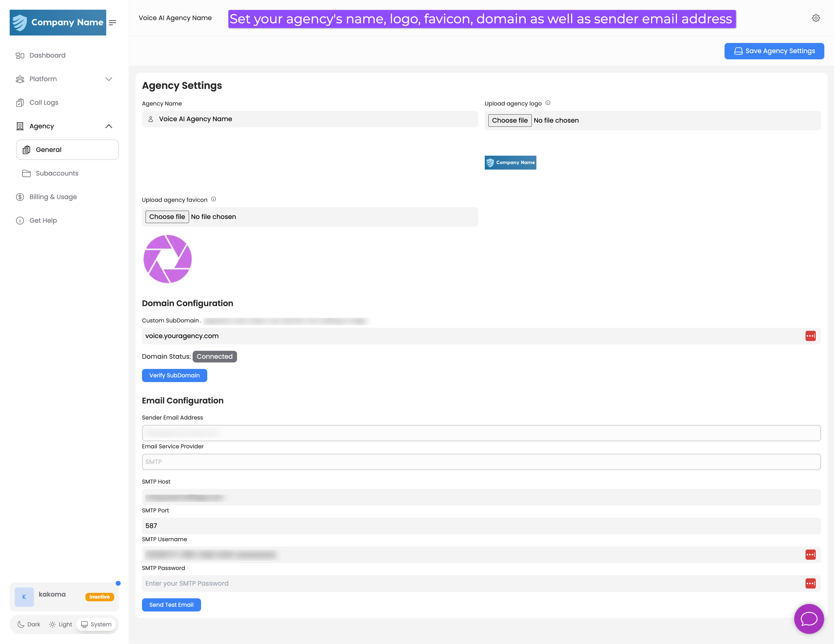
Task: Click info icon beside Upload agency logo
Action: [548, 103]
